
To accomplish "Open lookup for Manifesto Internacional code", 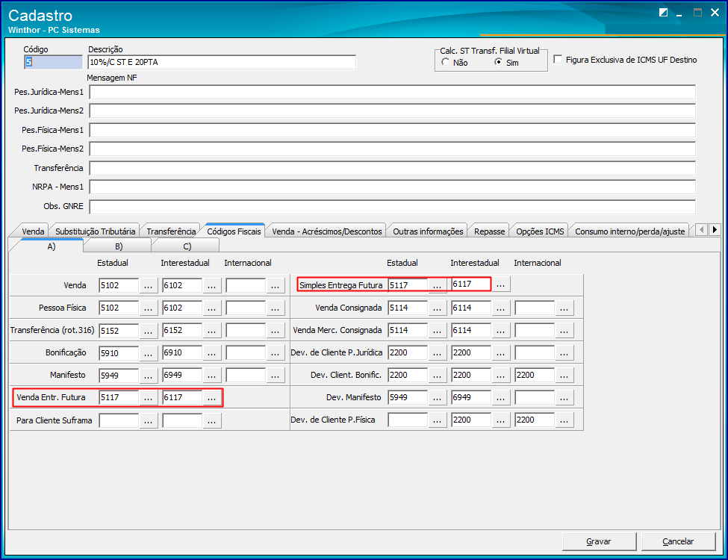I will (x=276, y=375).
